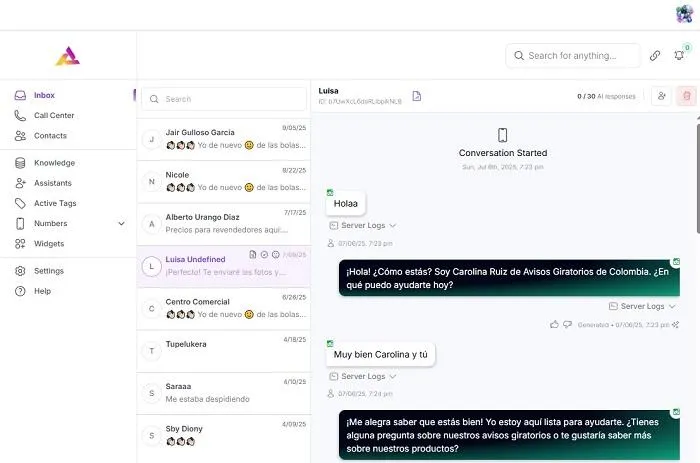The width and height of the screenshot is (700, 463).
Task: Click the document icon on Luisa Undefined row
Action: coord(253,254)
